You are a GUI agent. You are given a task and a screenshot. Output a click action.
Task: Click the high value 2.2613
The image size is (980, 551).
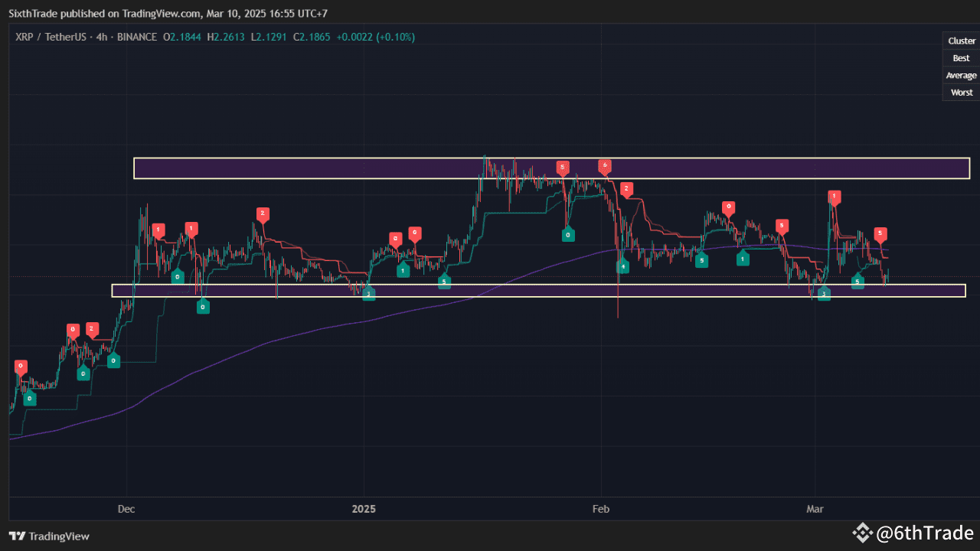[231, 37]
